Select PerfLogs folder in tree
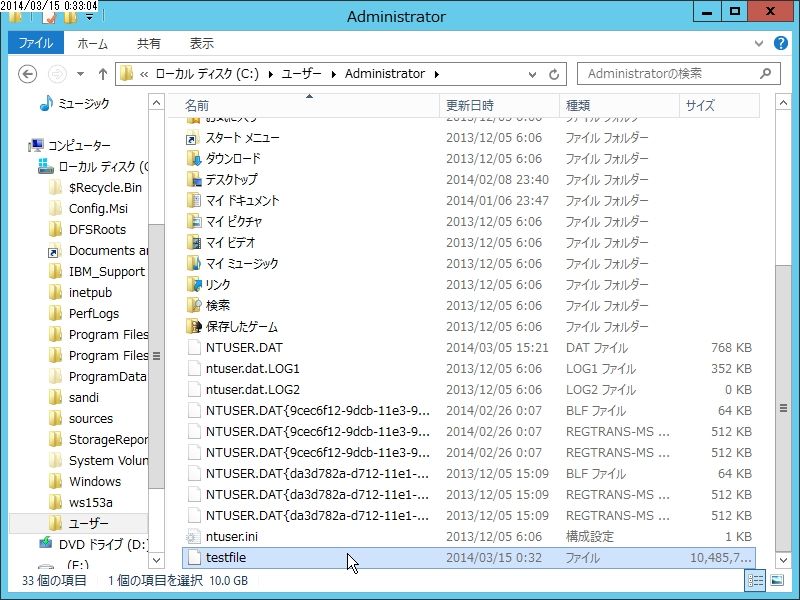The image size is (800, 600). coord(94,313)
